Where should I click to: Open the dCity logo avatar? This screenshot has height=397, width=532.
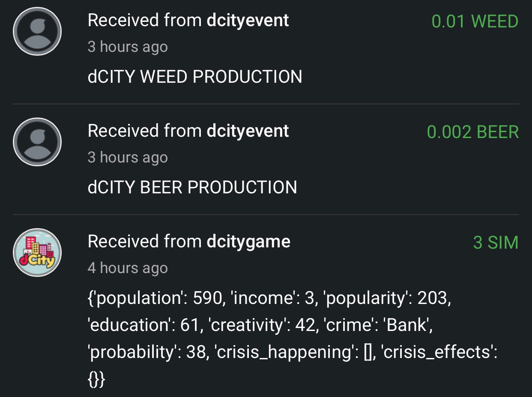coord(37,253)
